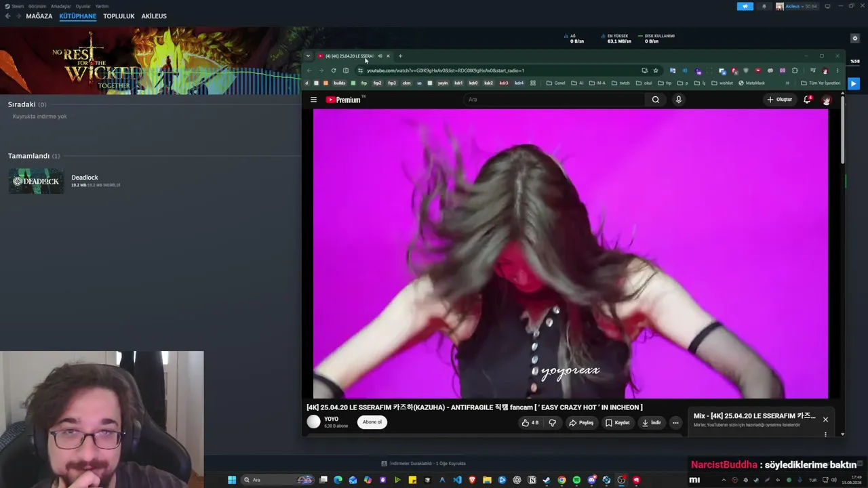Screen dimensions: 868x488
Task: Open Spotify from the taskbar
Action: tap(576, 480)
